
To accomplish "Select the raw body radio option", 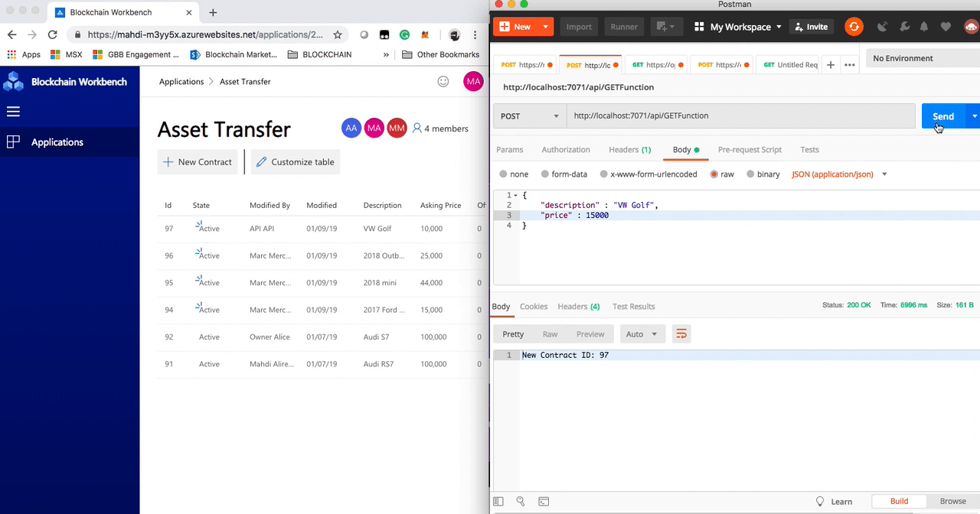I will 714,174.
